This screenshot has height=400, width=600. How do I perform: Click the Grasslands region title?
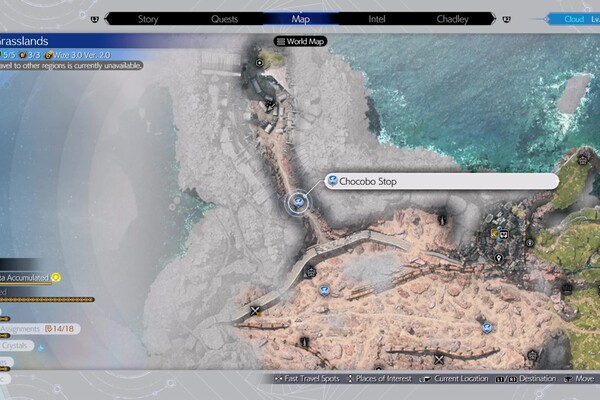pos(24,41)
